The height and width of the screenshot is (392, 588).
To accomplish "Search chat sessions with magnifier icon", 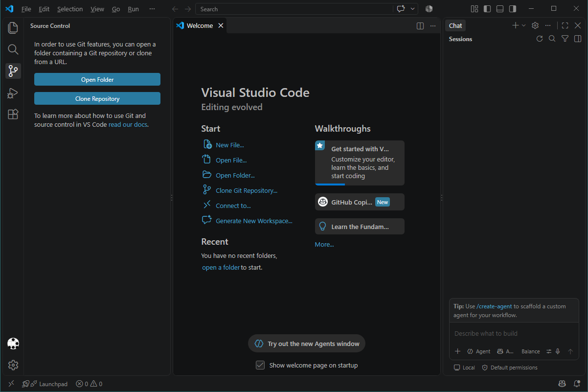I will pos(552,39).
